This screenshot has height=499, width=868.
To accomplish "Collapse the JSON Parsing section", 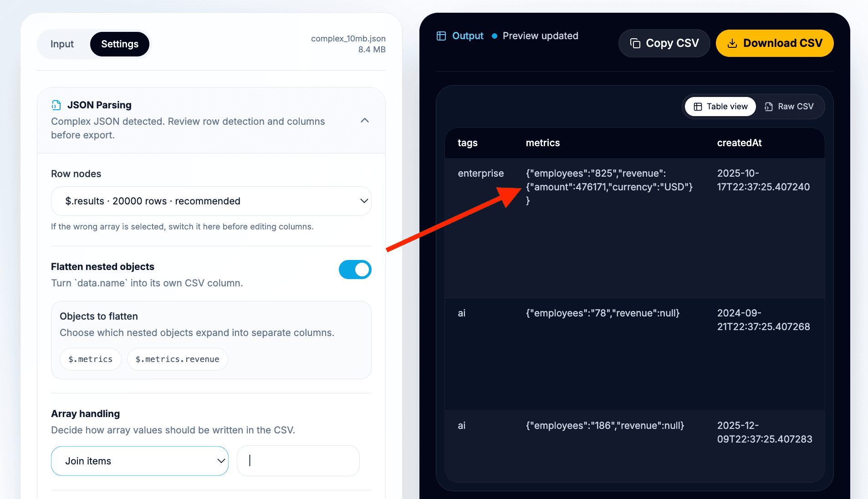I will point(365,121).
